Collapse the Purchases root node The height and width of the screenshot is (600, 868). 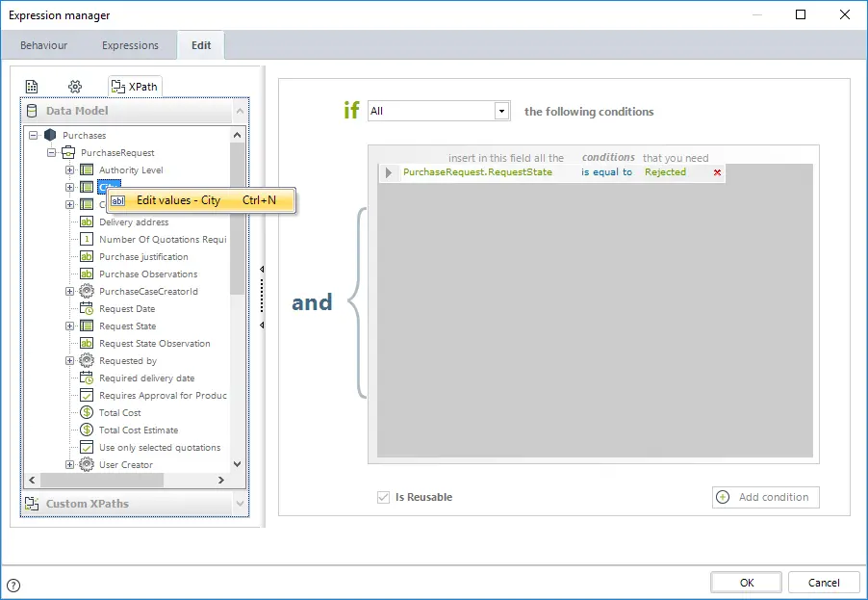[x=34, y=135]
